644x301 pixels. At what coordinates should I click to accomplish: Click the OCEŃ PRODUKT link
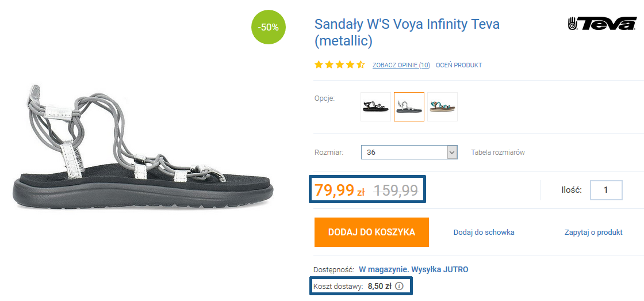(458, 65)
